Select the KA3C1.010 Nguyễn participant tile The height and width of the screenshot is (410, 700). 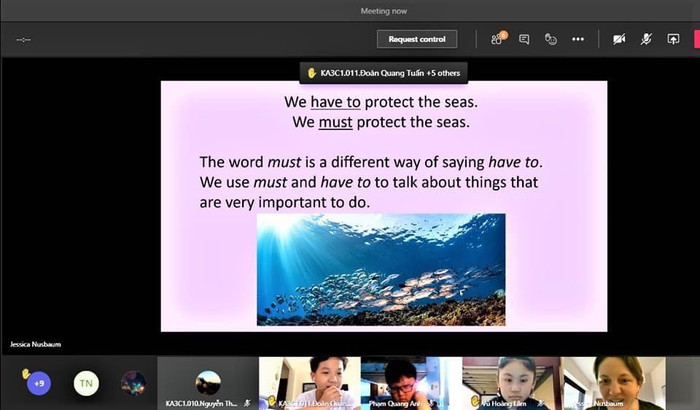tap(208, 383)
